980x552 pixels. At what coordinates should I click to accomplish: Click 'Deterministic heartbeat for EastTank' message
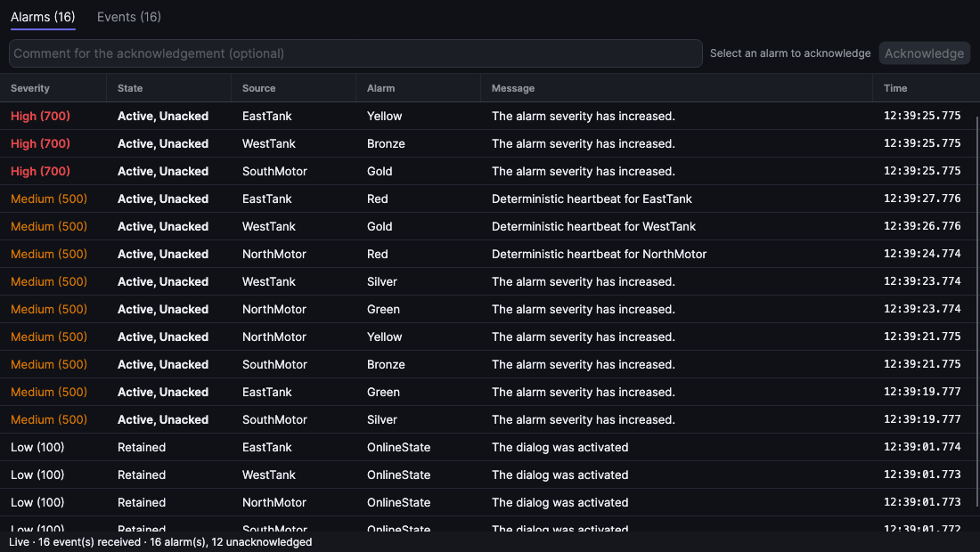592,199
